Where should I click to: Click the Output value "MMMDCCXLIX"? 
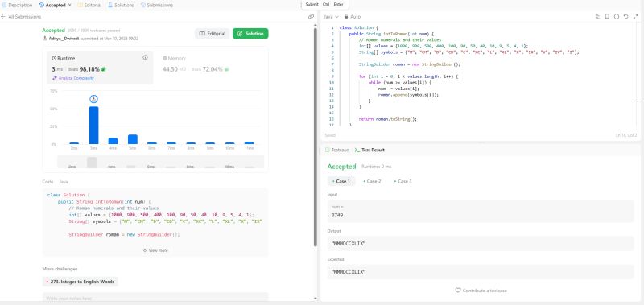349,244
